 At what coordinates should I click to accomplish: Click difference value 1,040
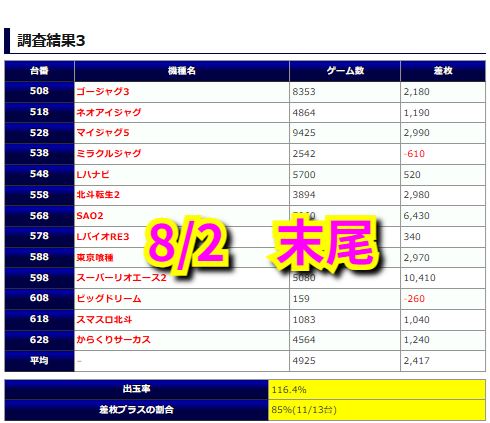tap(417, 320)
